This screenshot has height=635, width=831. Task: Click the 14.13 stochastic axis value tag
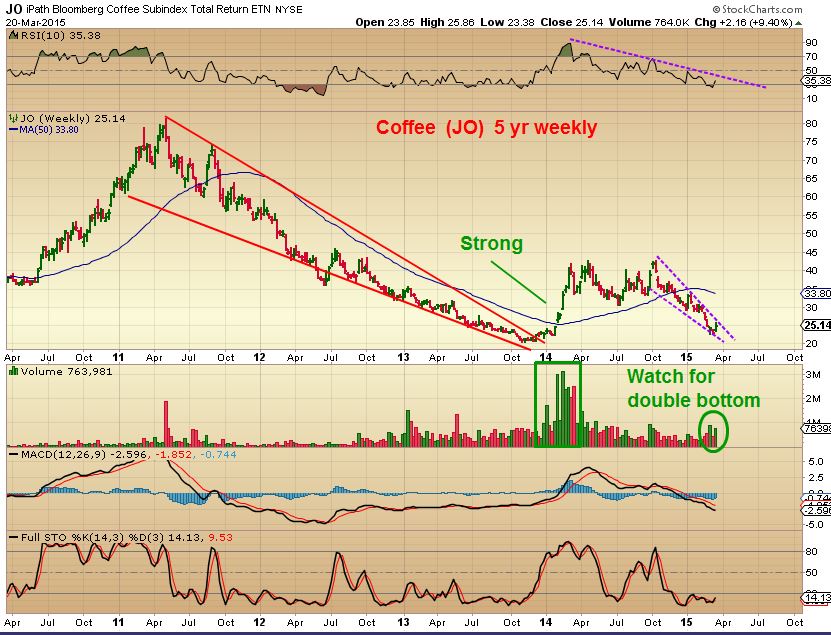817,598
